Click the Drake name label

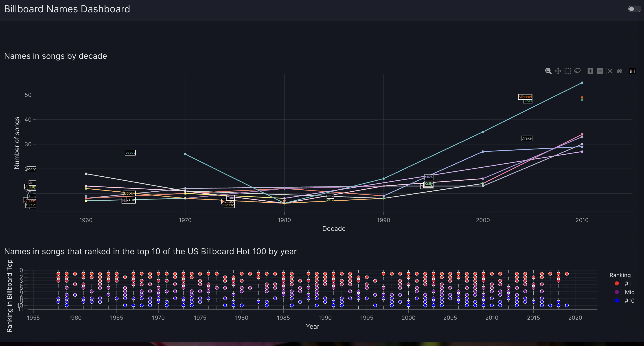pos(526,138)
